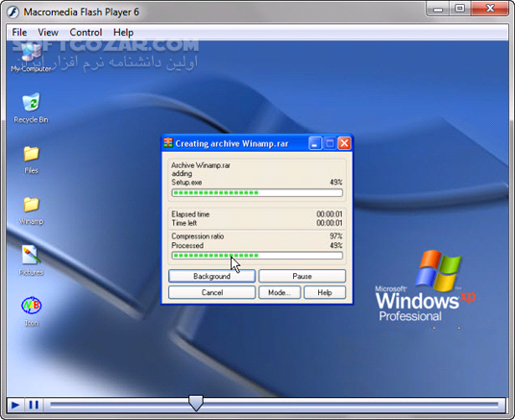Click the Background button
The width and height of the screenshot is (515, 420).
coord(211,276)
